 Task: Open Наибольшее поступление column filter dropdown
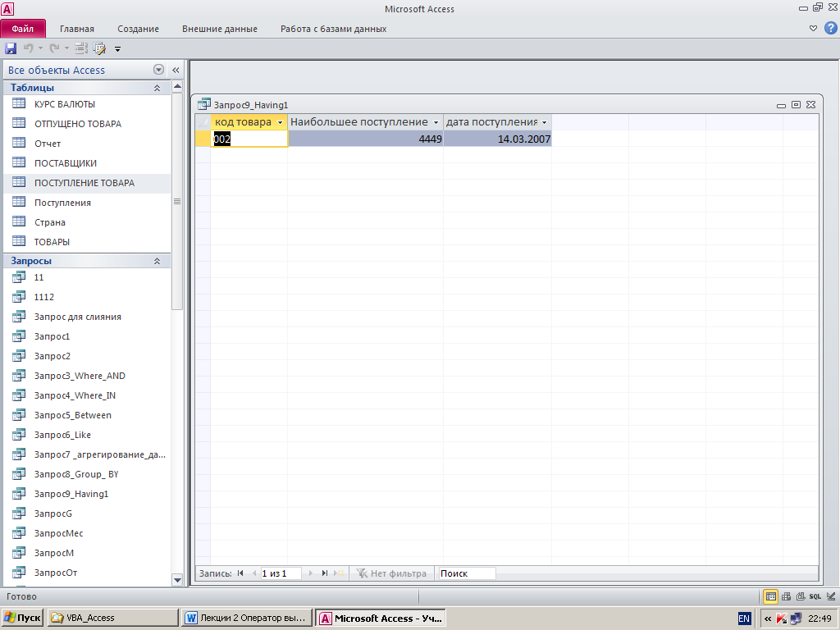point(436,123)
